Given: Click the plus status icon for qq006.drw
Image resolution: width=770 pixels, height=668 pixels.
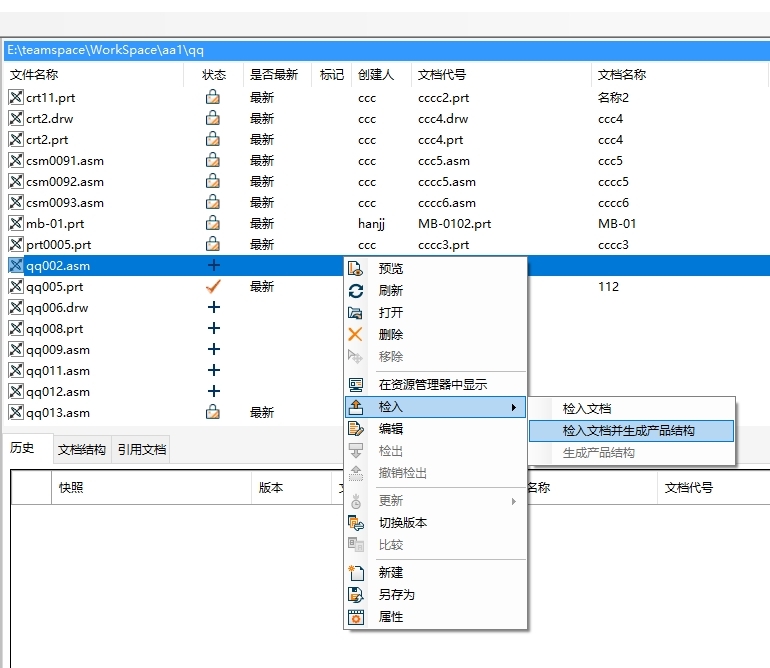Looking at the screenshot, I should [x=214, y=307].
